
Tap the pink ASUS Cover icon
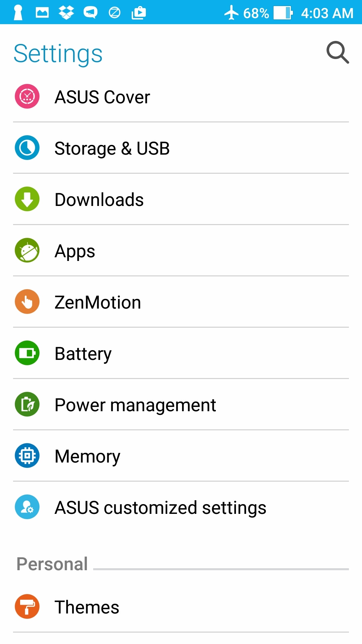(27, 96)
